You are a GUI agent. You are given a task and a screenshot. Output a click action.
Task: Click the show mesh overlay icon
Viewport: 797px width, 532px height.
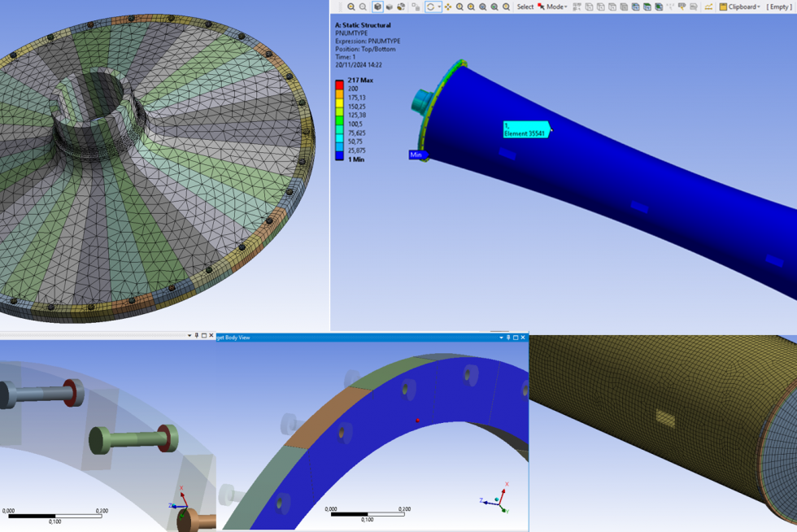pos(416,7)
